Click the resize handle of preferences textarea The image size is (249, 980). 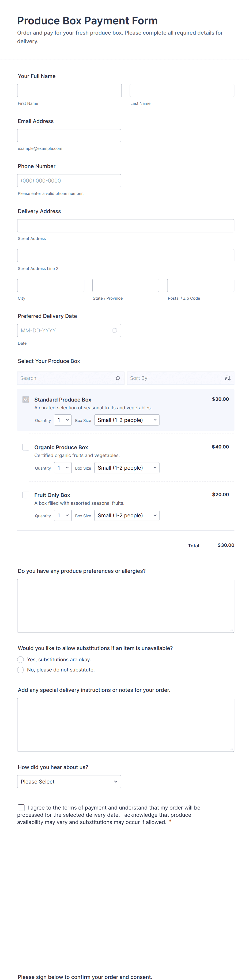231,630
